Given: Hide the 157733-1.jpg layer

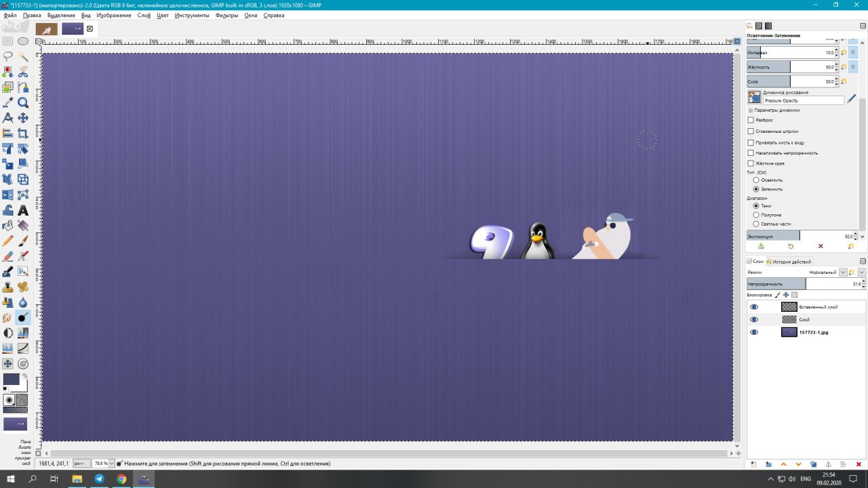Looking at the screenshot, I should (754, 332).
